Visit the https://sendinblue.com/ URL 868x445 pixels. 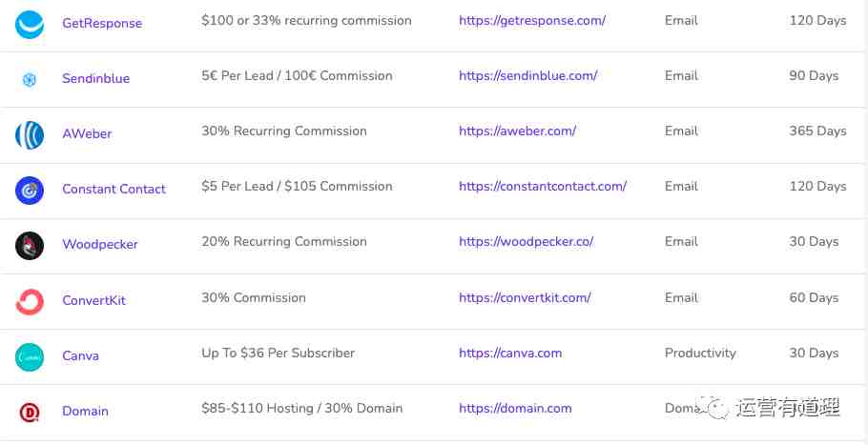click(x=528, y=75)
